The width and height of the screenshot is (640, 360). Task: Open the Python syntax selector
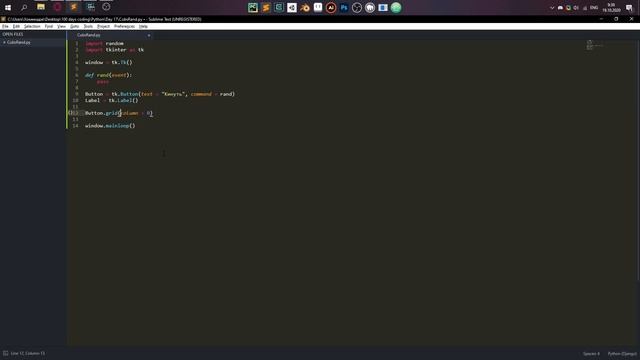tap(622, 354)
